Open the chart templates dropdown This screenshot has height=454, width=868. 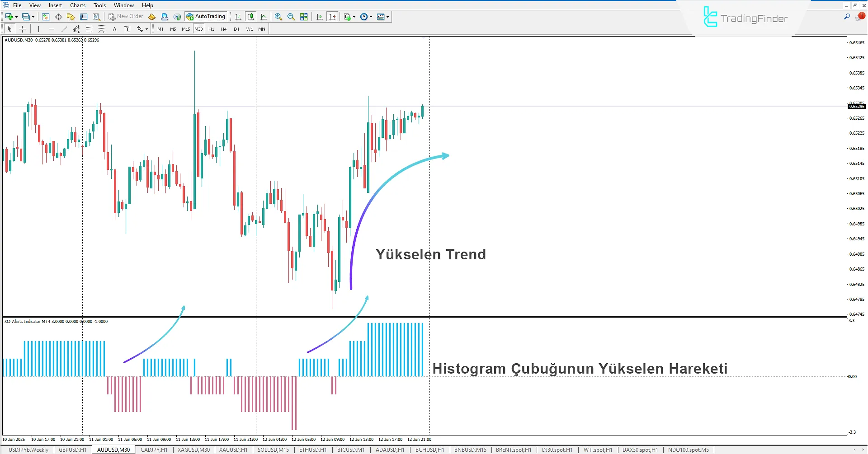(x=387, y=17)
